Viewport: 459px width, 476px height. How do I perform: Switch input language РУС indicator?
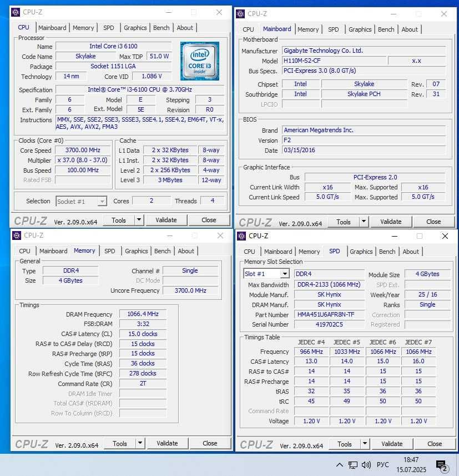[x=382, y=465]
